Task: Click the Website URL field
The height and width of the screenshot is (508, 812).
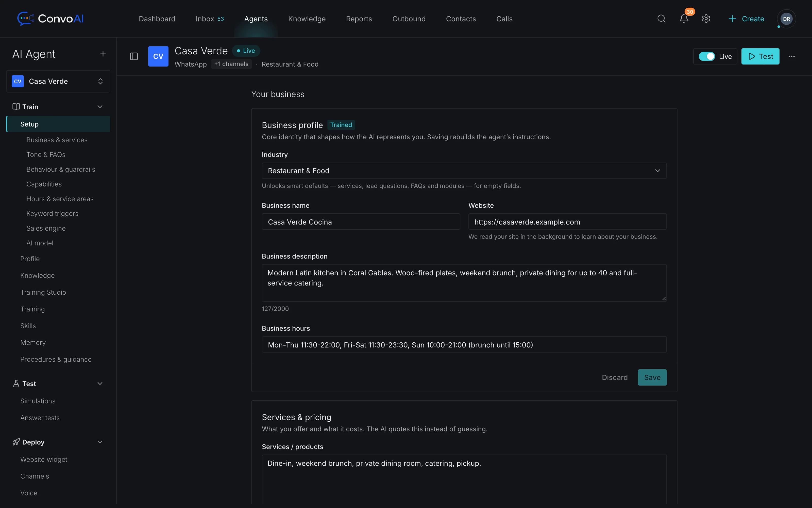Action: [x=567, y=222]
